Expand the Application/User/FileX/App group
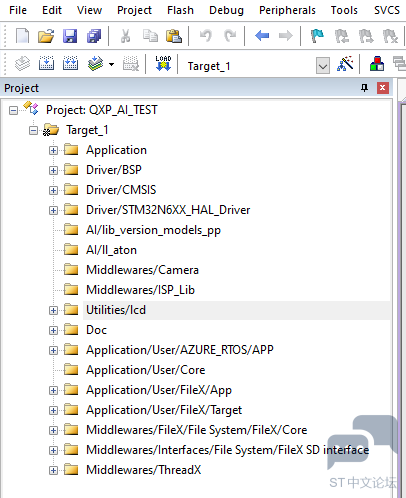This screenshot has height=498, width=406. click(53, 390)
